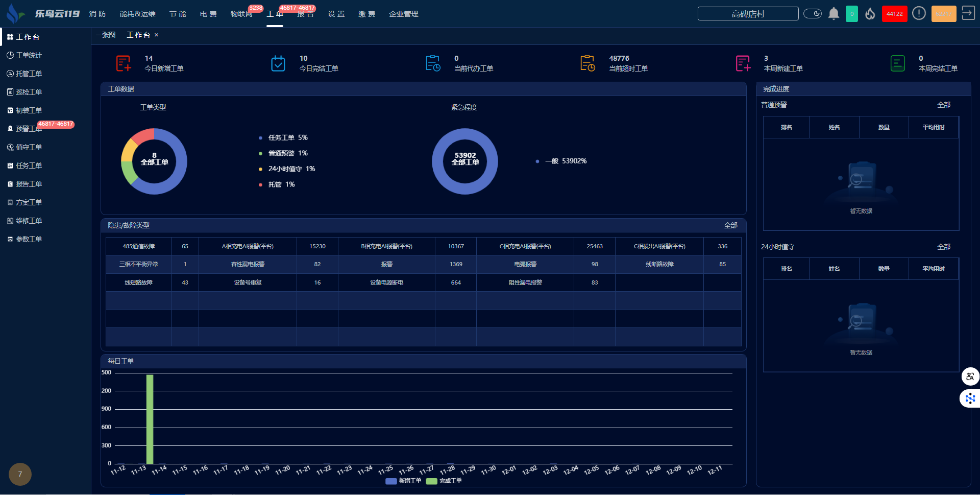Click the green bar on 11-13

point(150,419)
